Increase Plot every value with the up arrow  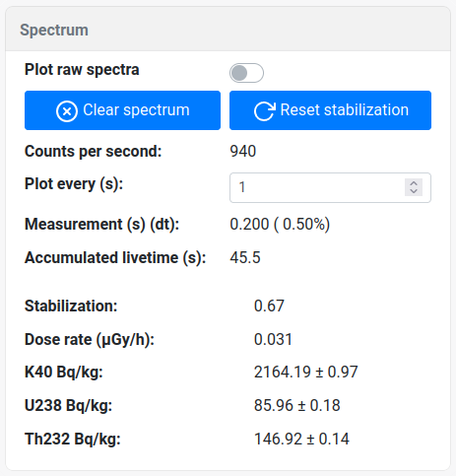tap(414, 183)
